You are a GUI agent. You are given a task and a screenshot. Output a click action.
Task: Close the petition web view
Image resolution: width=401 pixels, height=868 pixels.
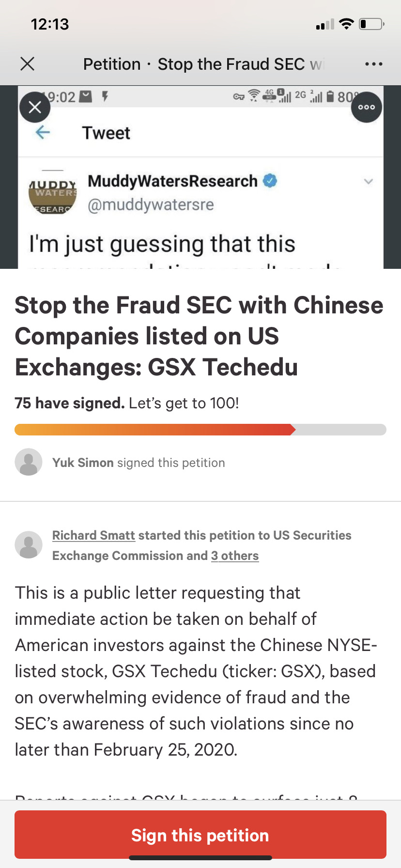coord(28,64)
